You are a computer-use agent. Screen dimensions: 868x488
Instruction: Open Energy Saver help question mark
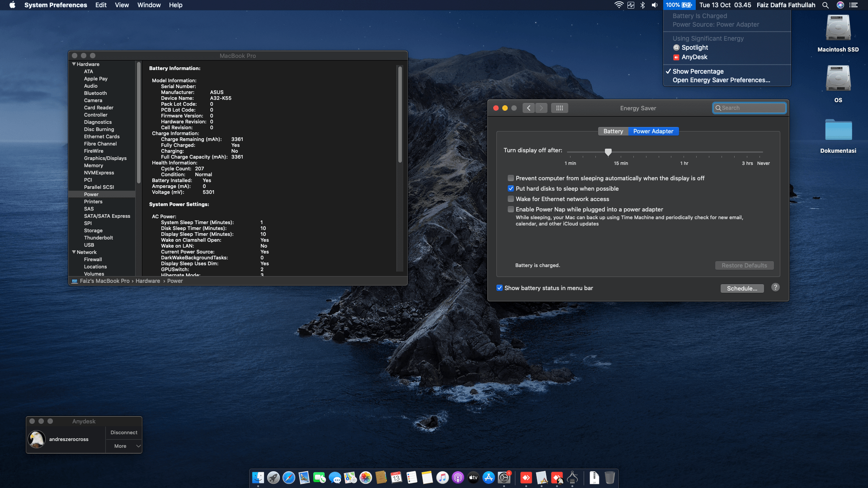point(775,287)
